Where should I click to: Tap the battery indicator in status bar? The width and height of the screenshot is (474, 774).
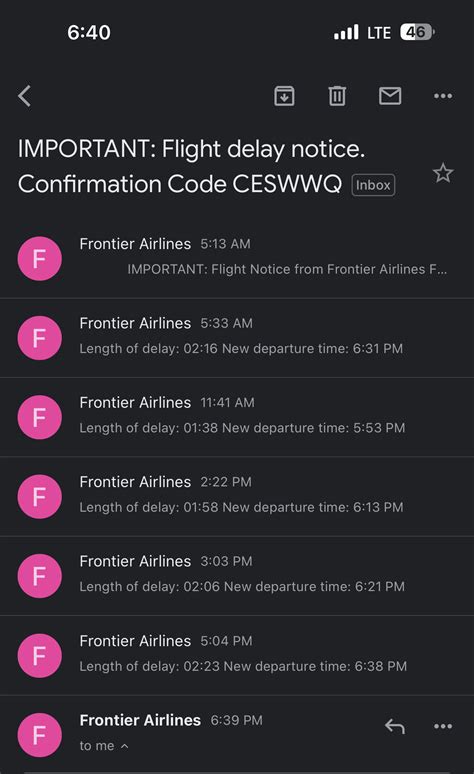(418, 32)
